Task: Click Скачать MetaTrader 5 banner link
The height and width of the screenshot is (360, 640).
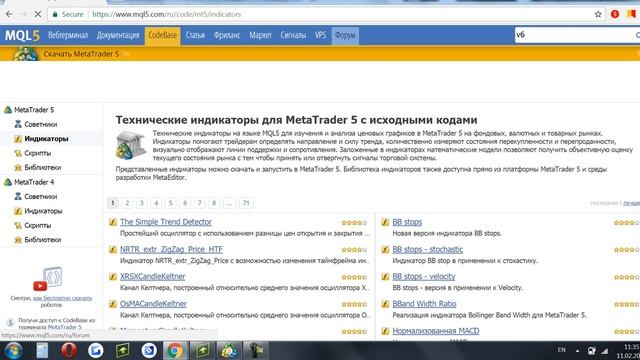Action: tap(81, 54)
